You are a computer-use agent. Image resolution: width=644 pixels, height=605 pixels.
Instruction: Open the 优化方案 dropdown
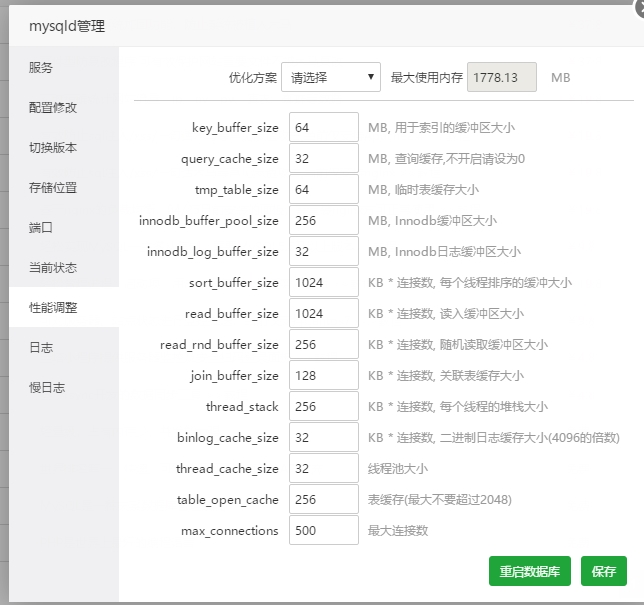click(x=331, y=77)
